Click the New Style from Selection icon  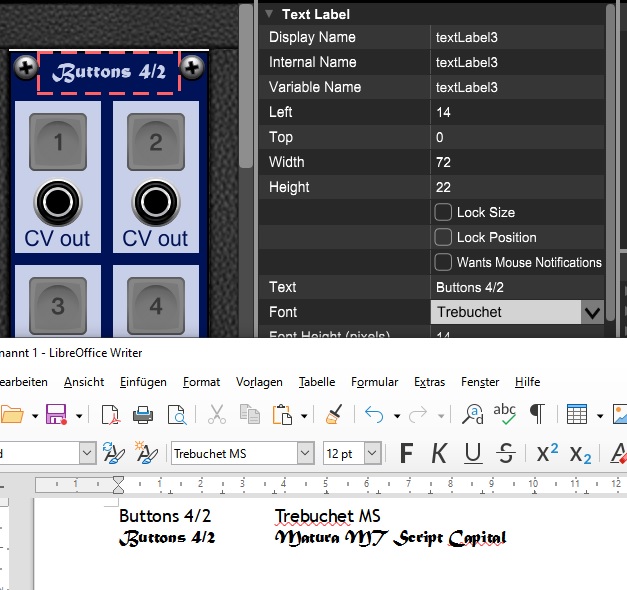coord(146,453)
